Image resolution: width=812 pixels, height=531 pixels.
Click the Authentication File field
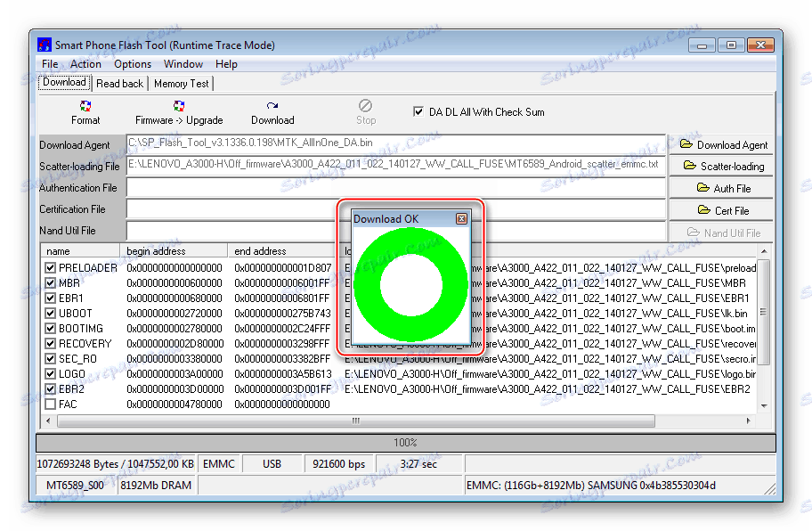tap(396, 187)
